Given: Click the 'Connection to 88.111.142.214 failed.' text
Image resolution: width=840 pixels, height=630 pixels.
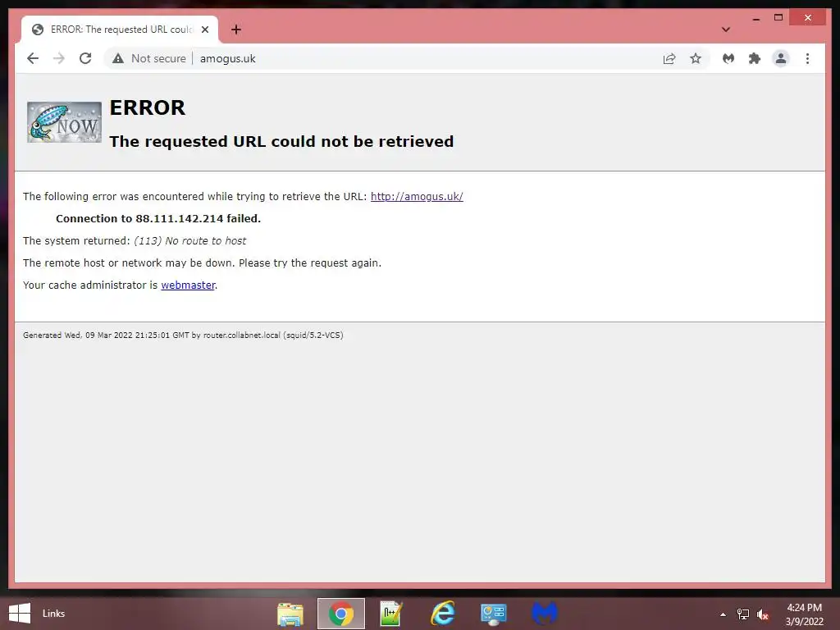Looking at the screenshot, I should point(158,218).
